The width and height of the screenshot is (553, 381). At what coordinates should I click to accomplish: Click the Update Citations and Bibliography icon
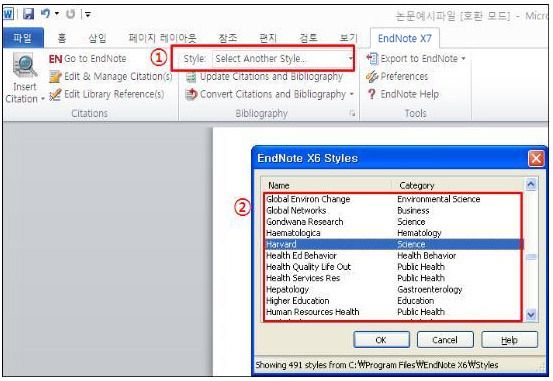point(191,77)
